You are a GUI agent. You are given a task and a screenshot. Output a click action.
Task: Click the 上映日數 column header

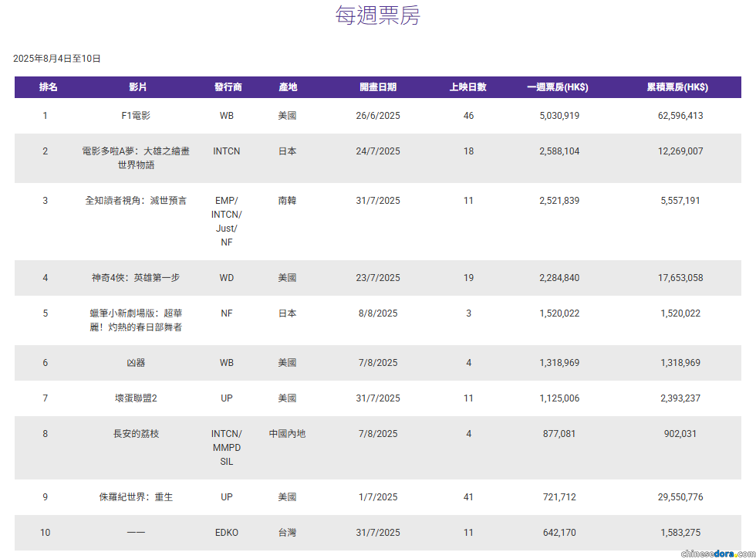click(468, 87)
